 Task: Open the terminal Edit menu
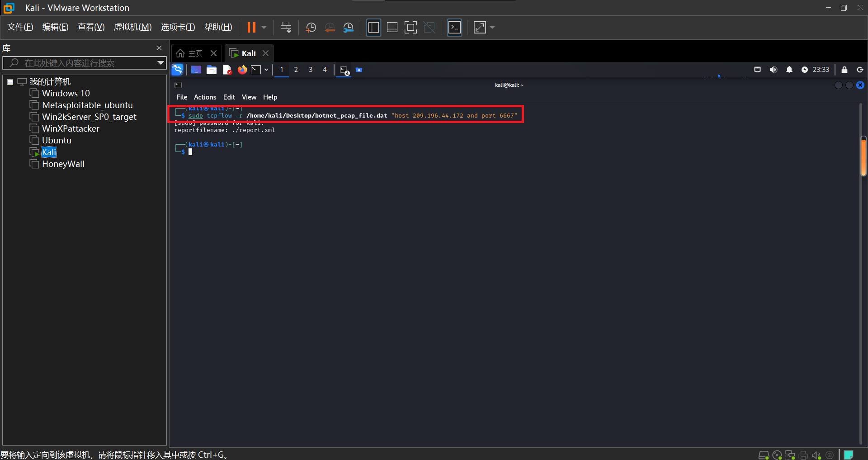click(229, 97)
